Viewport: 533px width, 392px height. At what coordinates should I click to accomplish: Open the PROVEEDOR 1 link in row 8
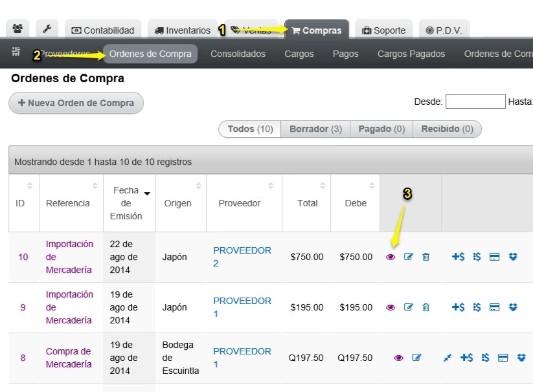point(242,358)
